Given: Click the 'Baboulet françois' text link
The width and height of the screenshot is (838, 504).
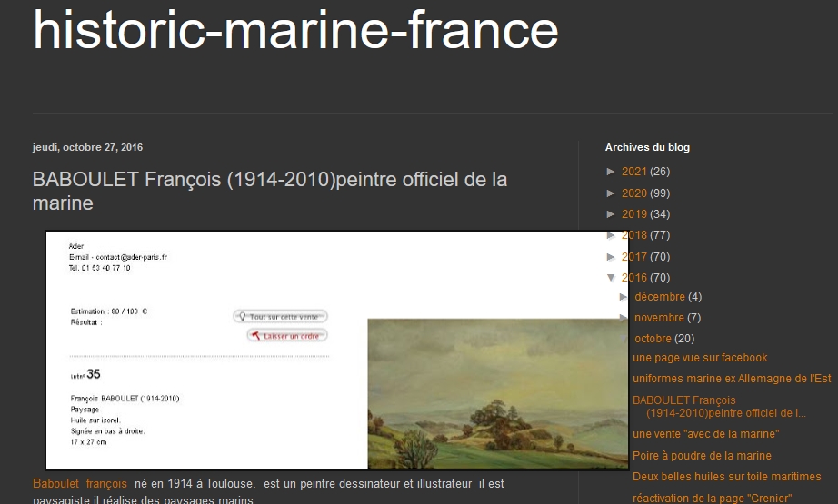Looking at the screenshot, I should point(80,484).
